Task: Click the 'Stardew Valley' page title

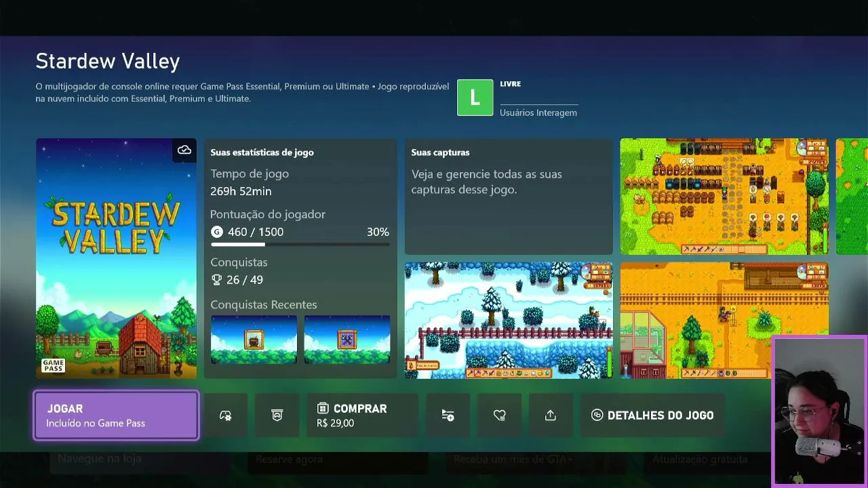Action: pyautogui.click(x=108, y=61)
